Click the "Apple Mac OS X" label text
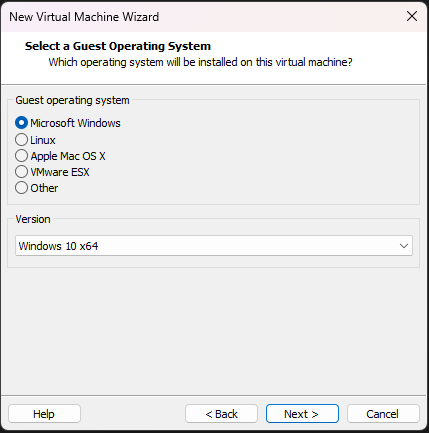Viewport: 429px width, 433px height. pyautogui.click(x=68, y=156)
